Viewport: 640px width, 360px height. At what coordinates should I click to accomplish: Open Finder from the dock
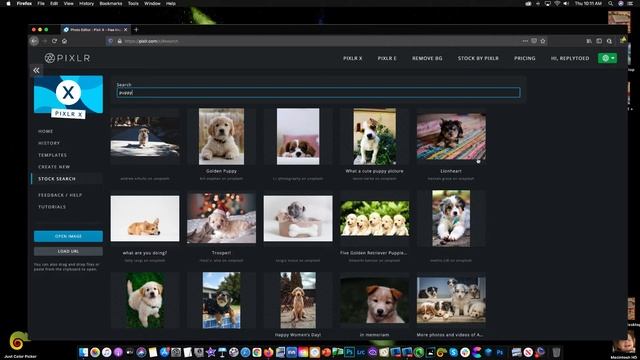click(83, 352)
